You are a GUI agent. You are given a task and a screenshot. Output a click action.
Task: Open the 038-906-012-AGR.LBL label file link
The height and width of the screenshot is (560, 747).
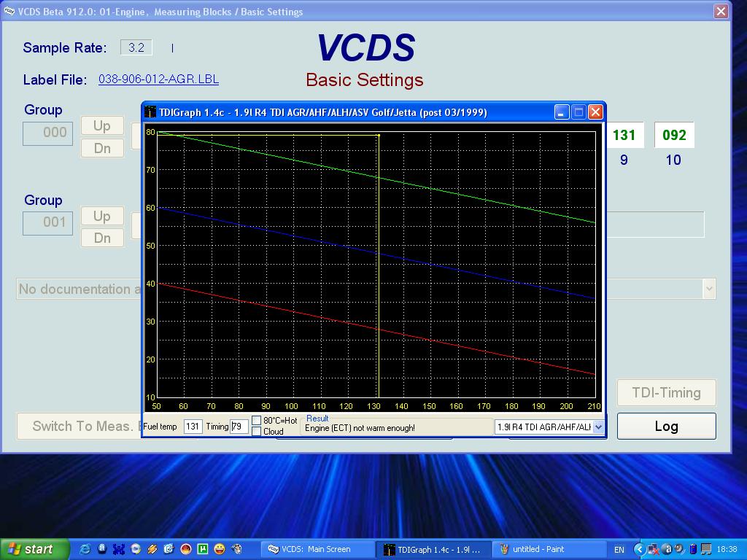(x=158, y=79)
